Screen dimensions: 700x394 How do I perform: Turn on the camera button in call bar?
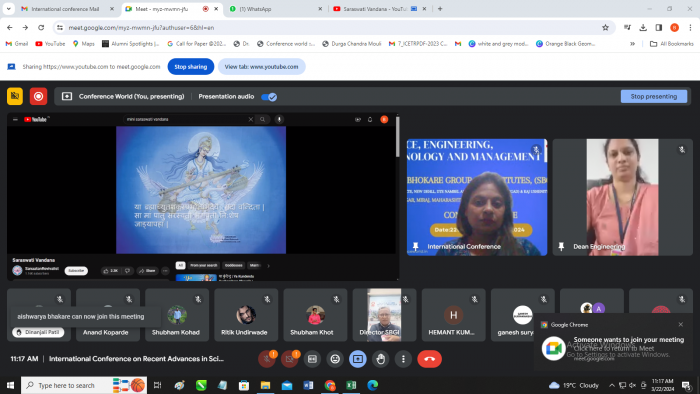click(289, 359)
